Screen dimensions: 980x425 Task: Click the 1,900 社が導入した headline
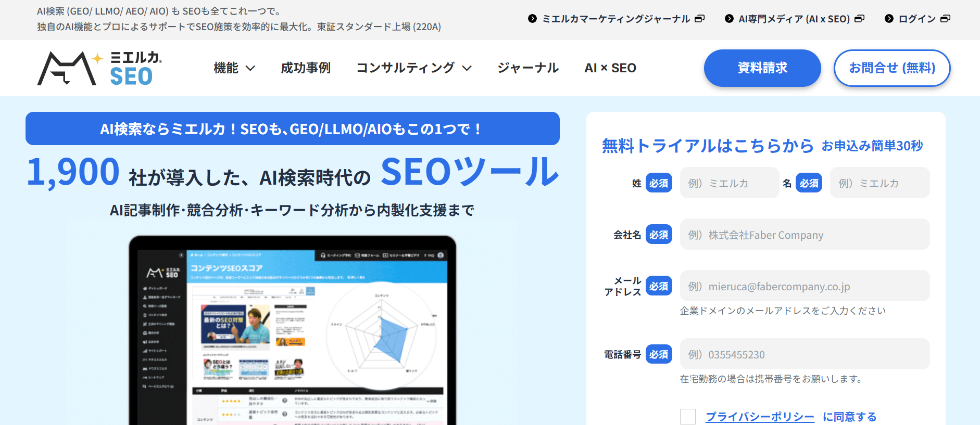click(x=293, y=172)
